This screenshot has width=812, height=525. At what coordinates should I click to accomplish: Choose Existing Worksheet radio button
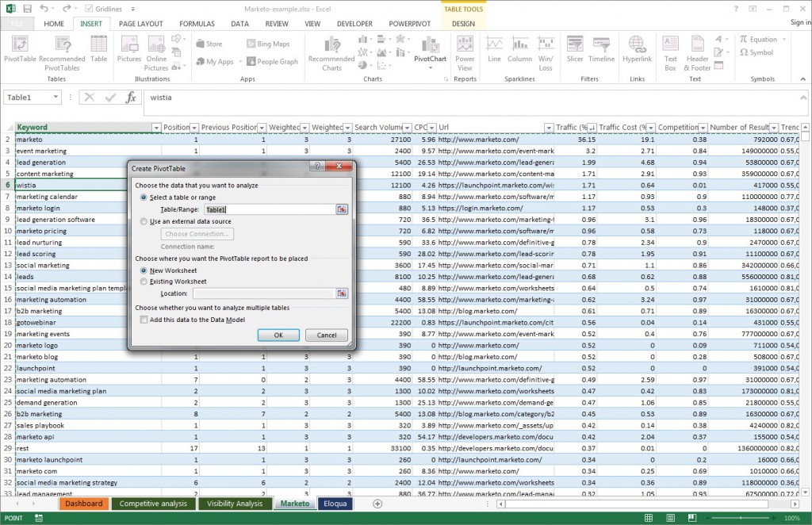point(144,282)
